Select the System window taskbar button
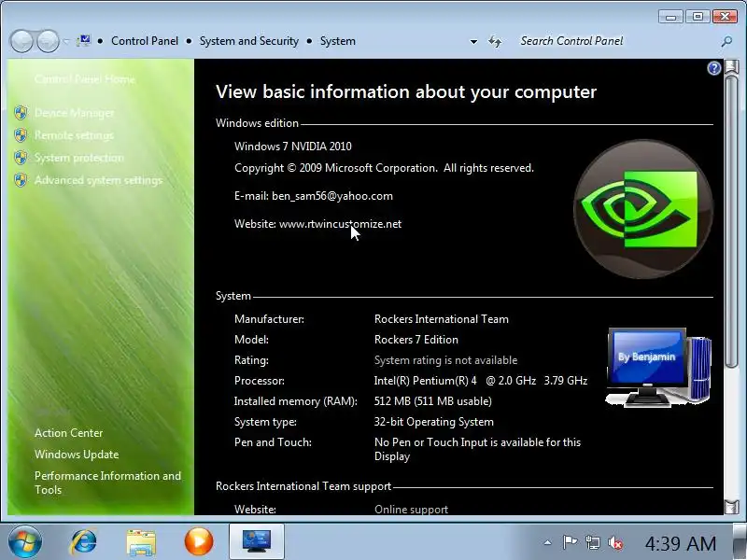 coord(256,541)
